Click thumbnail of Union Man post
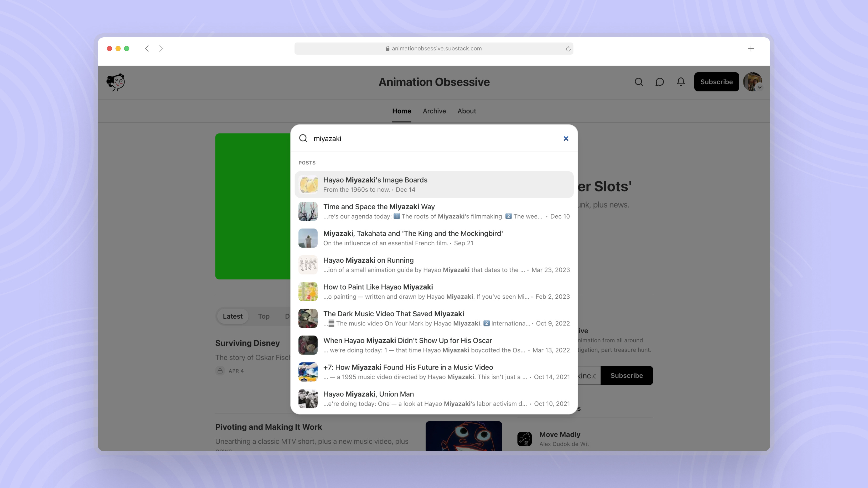The image size is (868, 488). coord(308,399)
